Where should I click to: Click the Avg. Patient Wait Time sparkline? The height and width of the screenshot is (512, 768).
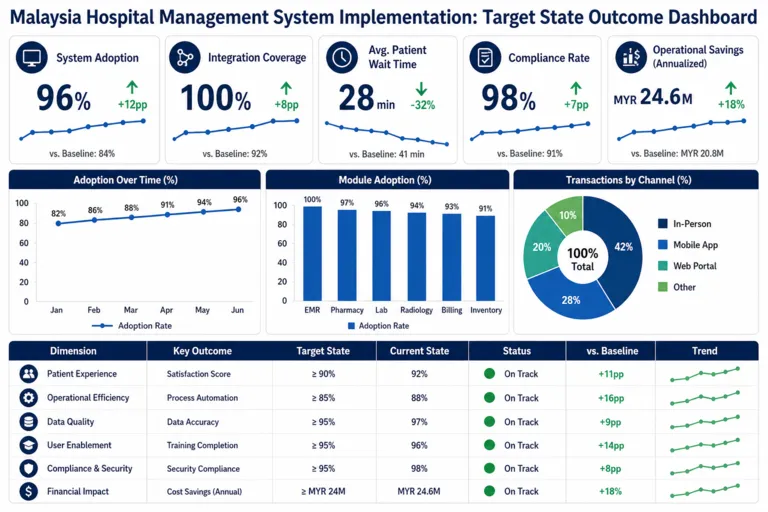(387, 134)
